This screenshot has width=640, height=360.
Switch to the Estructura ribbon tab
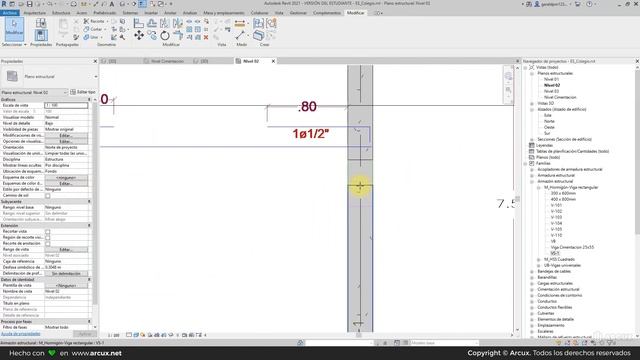coord(61,13)
